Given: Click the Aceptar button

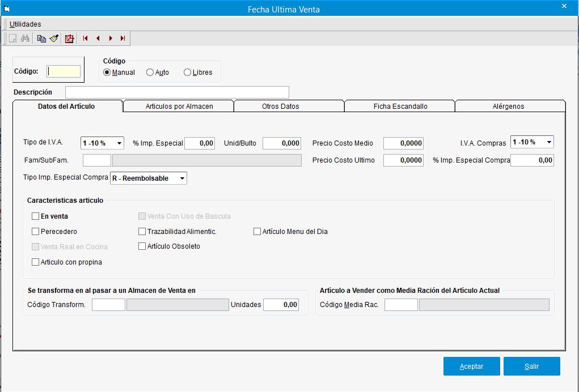Looking at the screenshot, I should 472,366.
